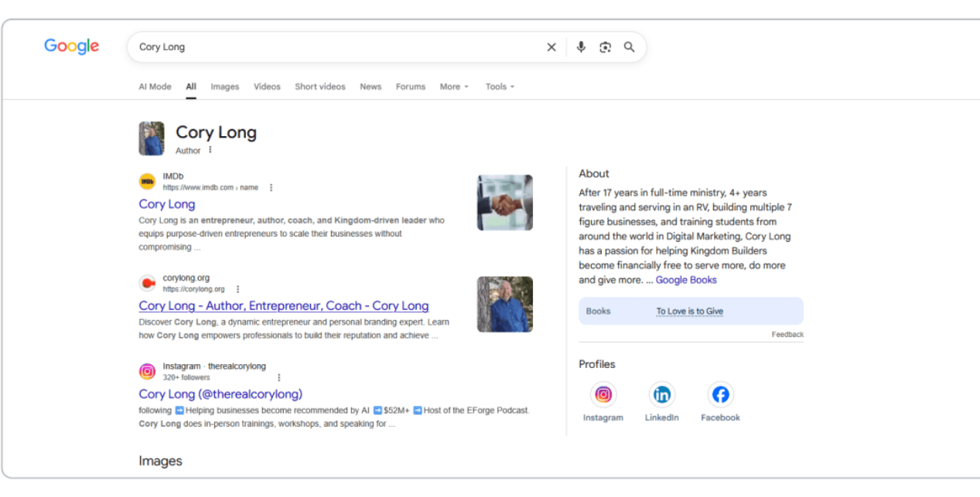
Task: Open the LinkedIn profile icon
Action: (662, 395)
